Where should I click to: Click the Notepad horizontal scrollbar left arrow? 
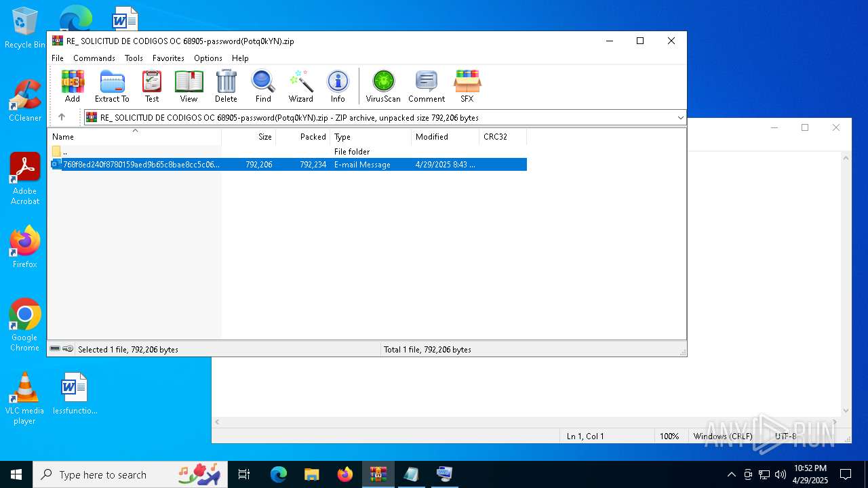click(x=218, y=422)
